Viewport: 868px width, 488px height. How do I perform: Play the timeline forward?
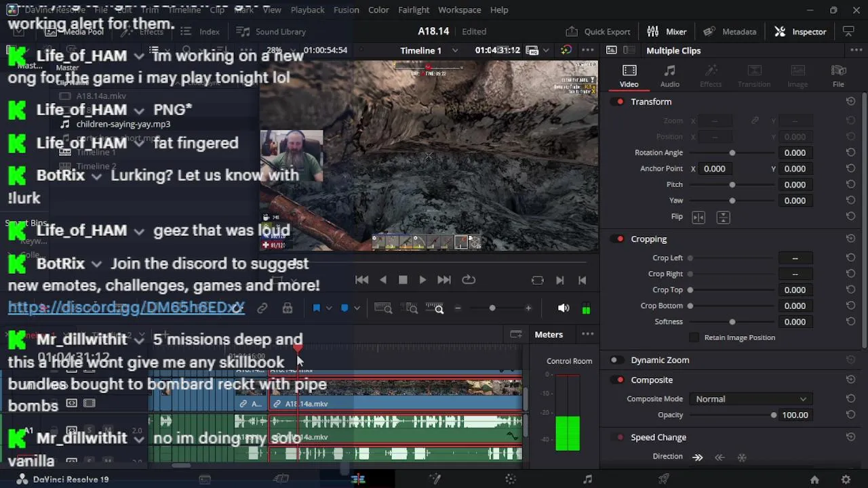pos(422,280)
